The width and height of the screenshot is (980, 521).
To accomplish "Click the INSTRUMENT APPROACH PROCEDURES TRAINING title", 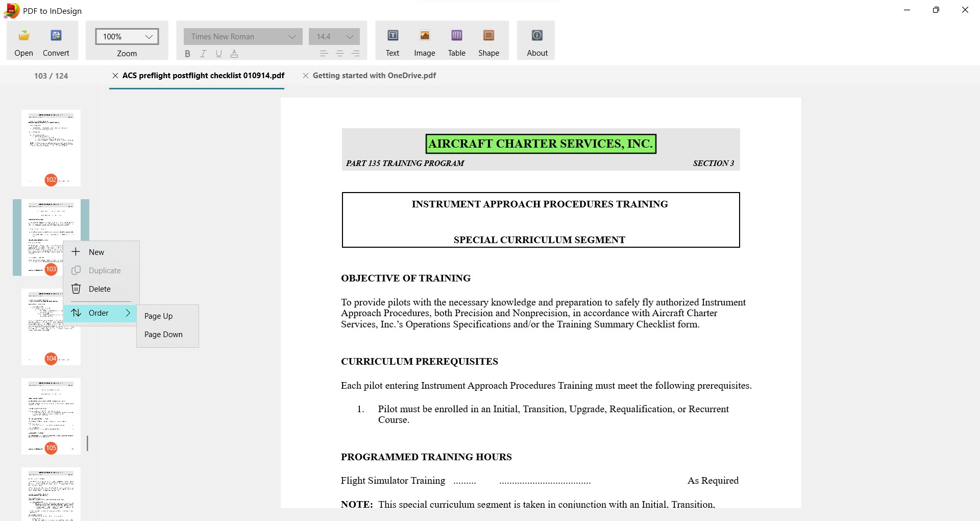I will [x=540, y=204].
